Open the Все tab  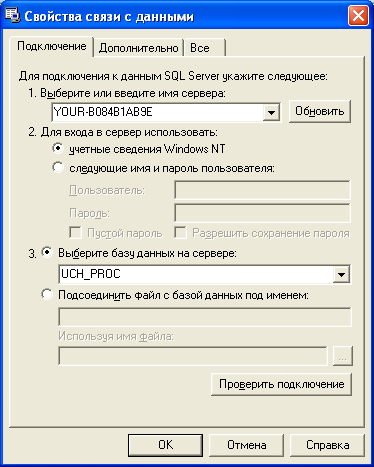pos(205,48)
